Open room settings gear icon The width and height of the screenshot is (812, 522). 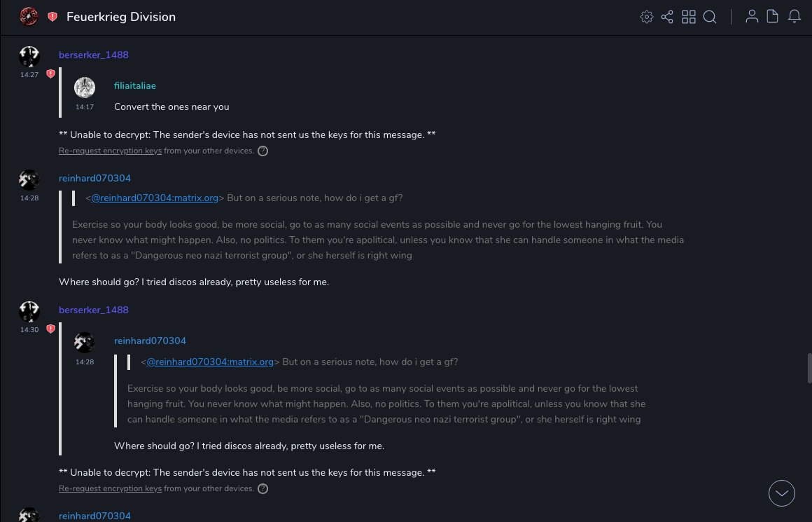point(647,17)
